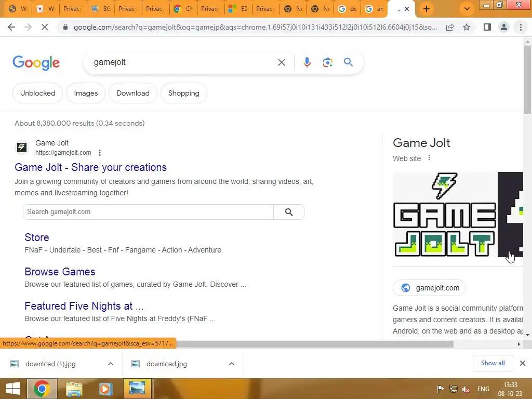The height and width of the screenshot is (399, 532).
Task: Open a new browser tab
Action: pos(427,9)
